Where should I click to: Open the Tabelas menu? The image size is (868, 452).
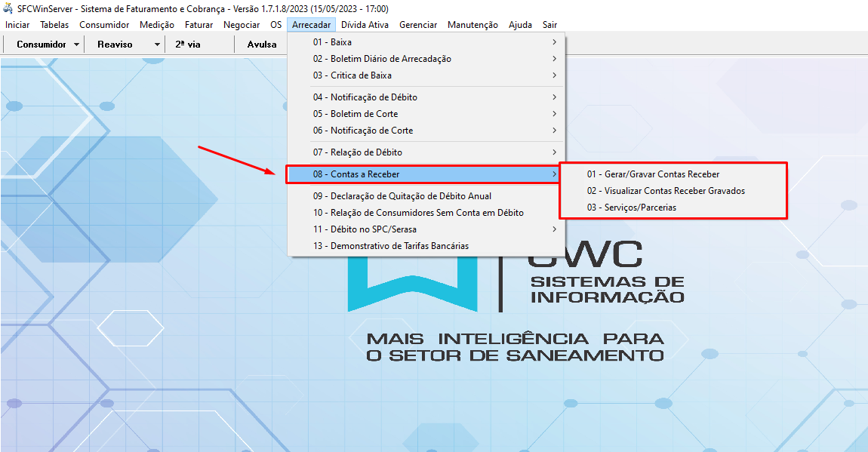click(54, 24)
